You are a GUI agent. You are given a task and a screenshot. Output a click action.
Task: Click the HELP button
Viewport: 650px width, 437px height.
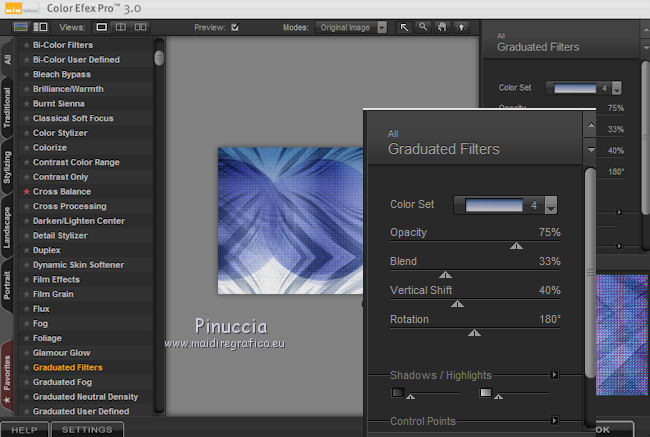click(x=23, y=430)
